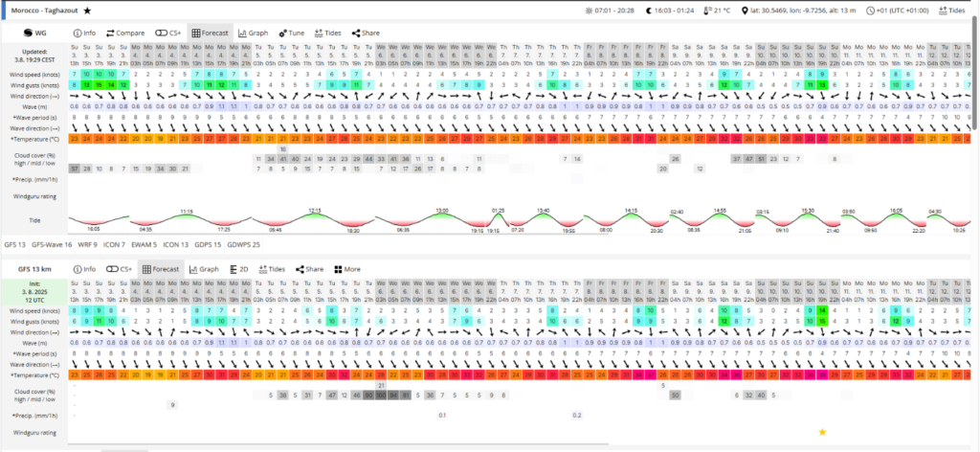Click the 'Updated: 3.8. 19:29 CEST' text
Screen dimensions: 980x452
point(33,56)
